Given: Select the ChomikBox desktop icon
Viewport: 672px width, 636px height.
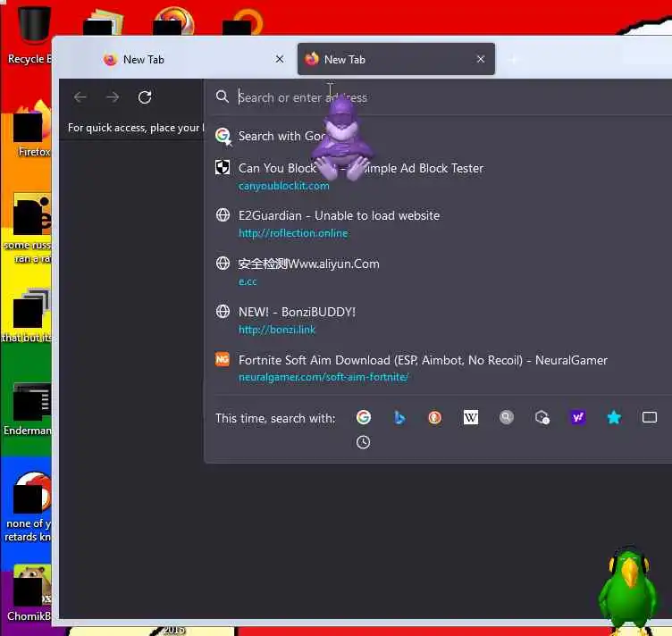Looking at the screenshot, I should [29, 593].
